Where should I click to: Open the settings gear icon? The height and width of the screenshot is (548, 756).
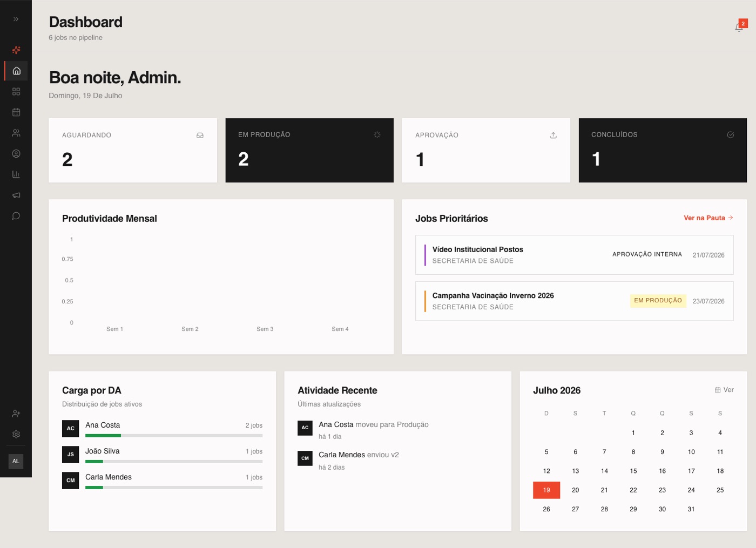click(16, 434)
